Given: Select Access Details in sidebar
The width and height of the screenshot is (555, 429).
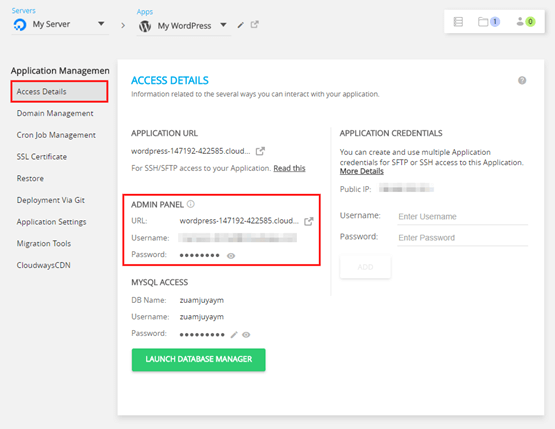Looking at the screenshot, I should pos(59,92).
